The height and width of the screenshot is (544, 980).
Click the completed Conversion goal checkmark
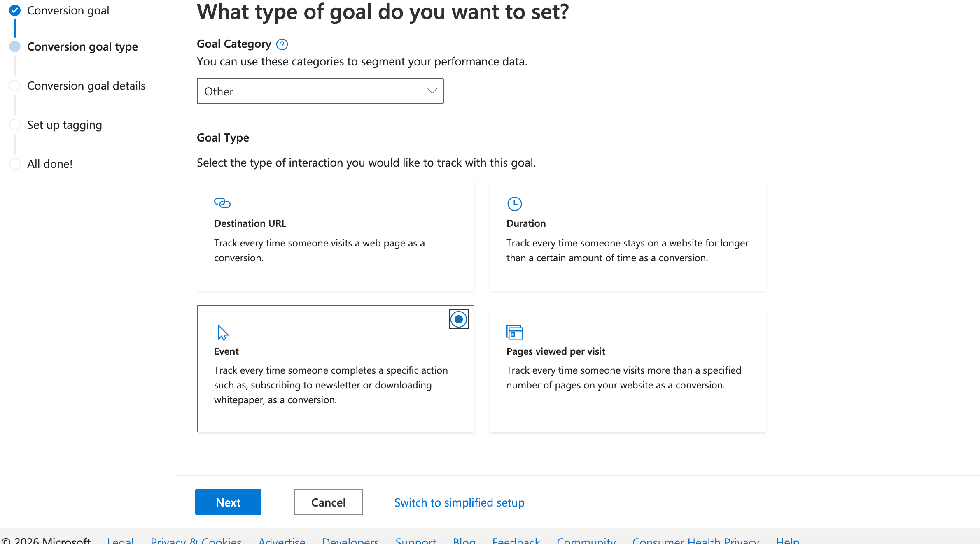coord(15,10)
